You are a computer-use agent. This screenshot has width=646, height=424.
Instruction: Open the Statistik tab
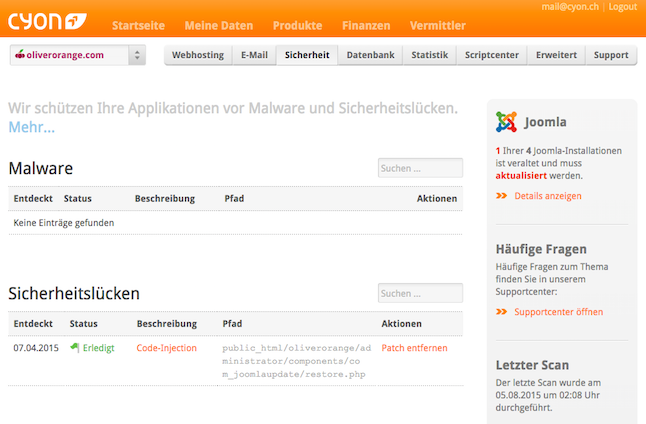click(x=429, y=55)
